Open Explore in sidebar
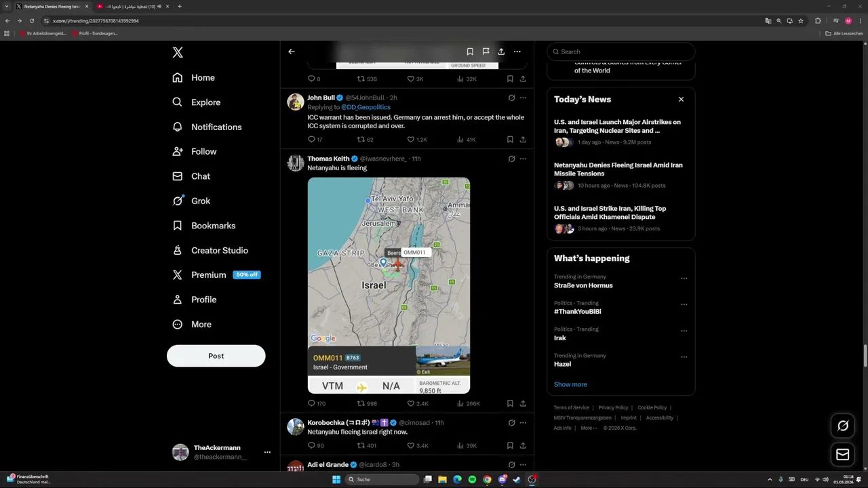Image resolution: width=868 pixels, height=488 pixels. (196, 102)
